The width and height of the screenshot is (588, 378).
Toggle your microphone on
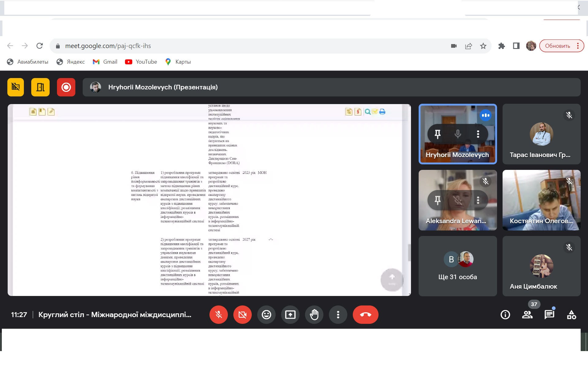pos(218,315)
